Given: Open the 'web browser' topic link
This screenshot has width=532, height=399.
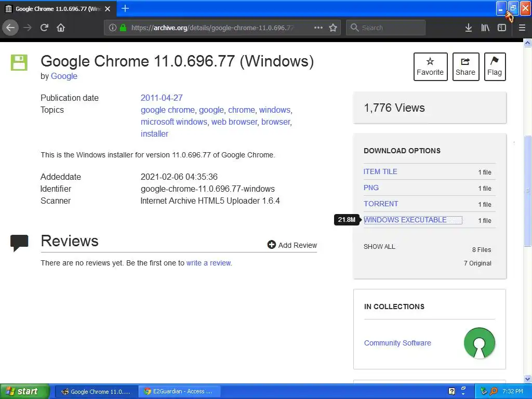Looking at the screenshot, I should pyautogui.click(x=234, y=122).
